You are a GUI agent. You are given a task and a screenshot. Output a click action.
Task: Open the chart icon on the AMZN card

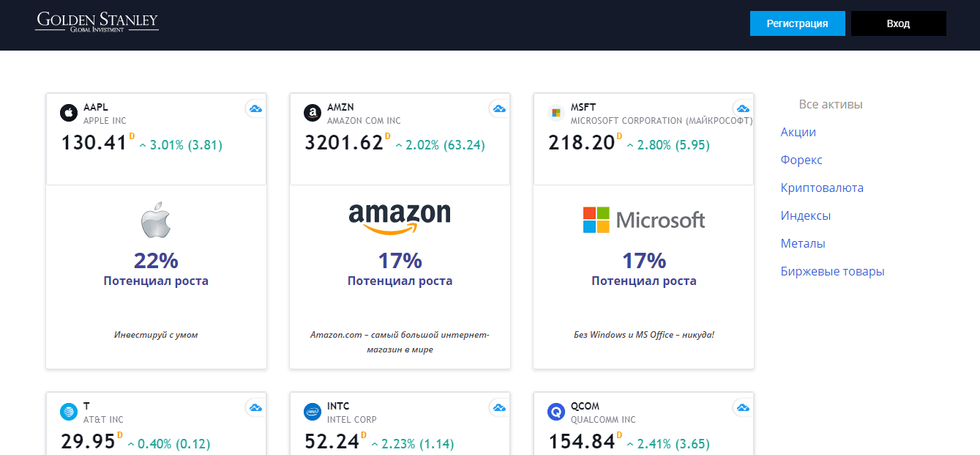click(499, 108)
